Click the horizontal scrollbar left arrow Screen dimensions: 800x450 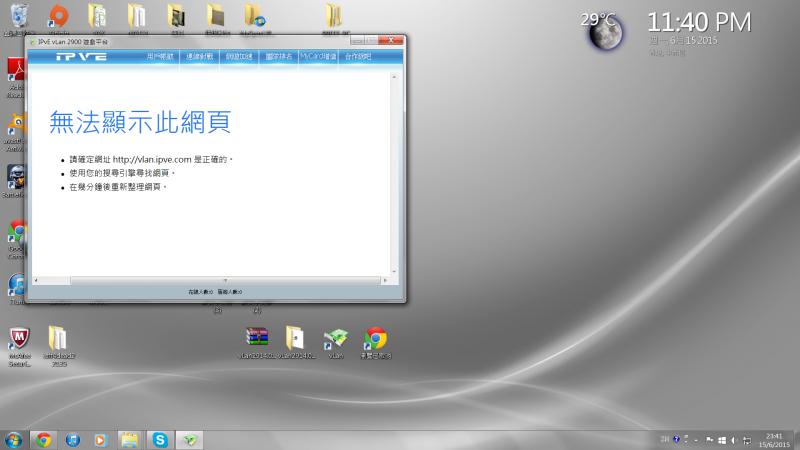pos(36,281)
